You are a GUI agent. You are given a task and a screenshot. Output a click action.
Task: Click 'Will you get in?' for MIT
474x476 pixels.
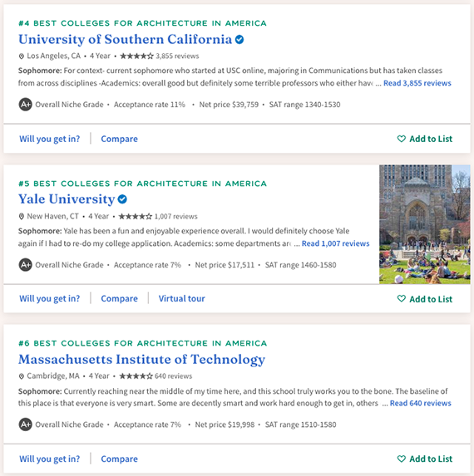click(50, 459)
